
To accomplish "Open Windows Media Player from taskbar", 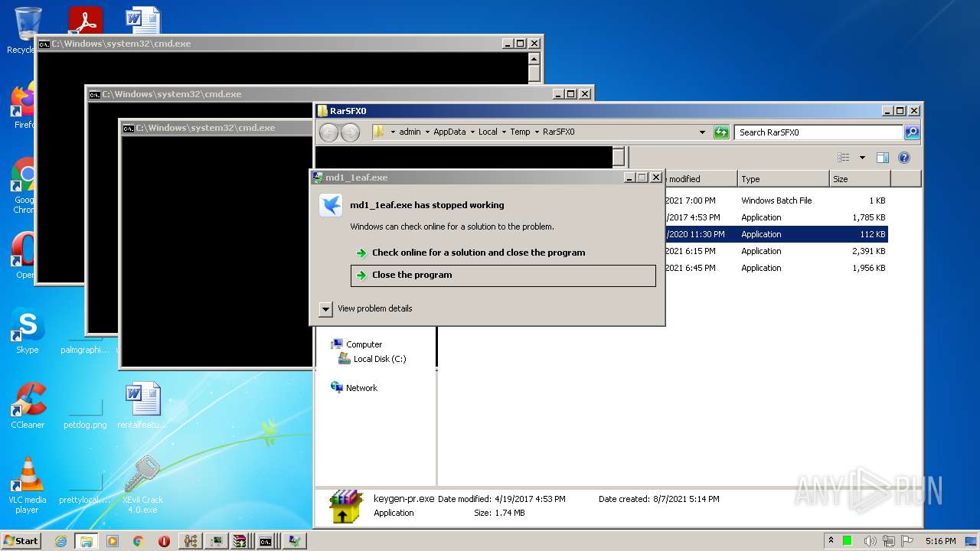I will (113, 541).
